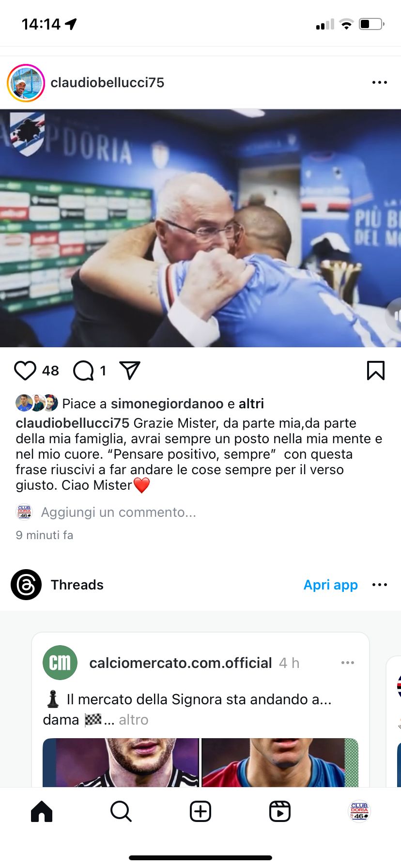Save the post with the bookmark icon
Viewport: 401px width, 868px height.
point(376,371)
